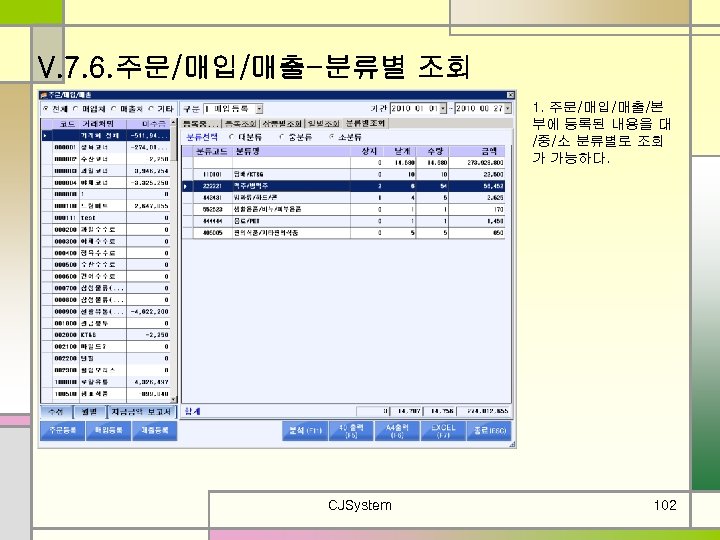720x540 pixels.
Task: Export with the EXCEL (F7) button
Action: (443, 431)
